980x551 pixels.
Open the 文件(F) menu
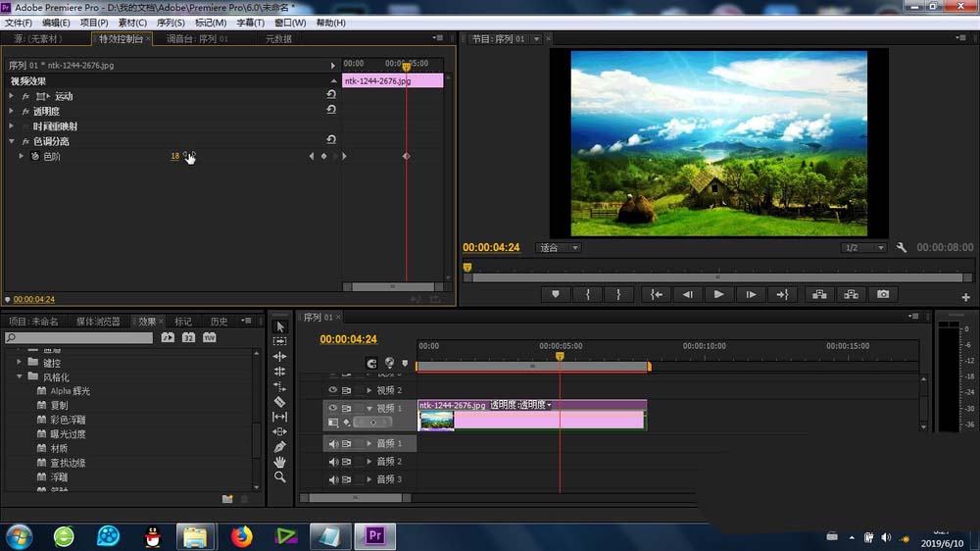tap(19, 23)
